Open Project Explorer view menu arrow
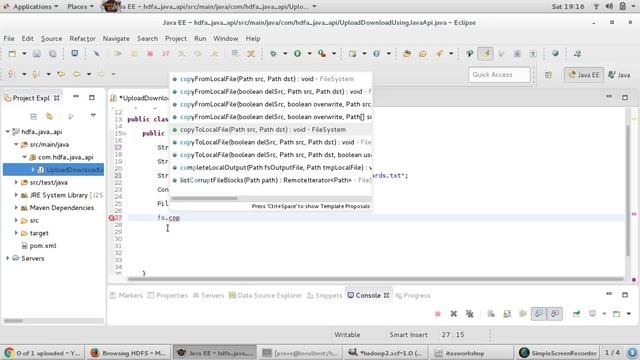The height and width of the screenshot is (360, 640). (x=93, y=116)
